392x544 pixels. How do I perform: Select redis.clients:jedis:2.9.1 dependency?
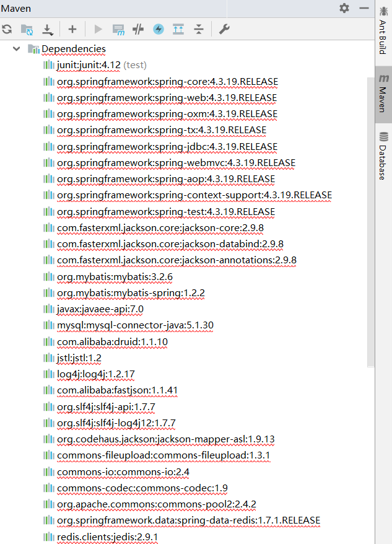coord(100,537)
